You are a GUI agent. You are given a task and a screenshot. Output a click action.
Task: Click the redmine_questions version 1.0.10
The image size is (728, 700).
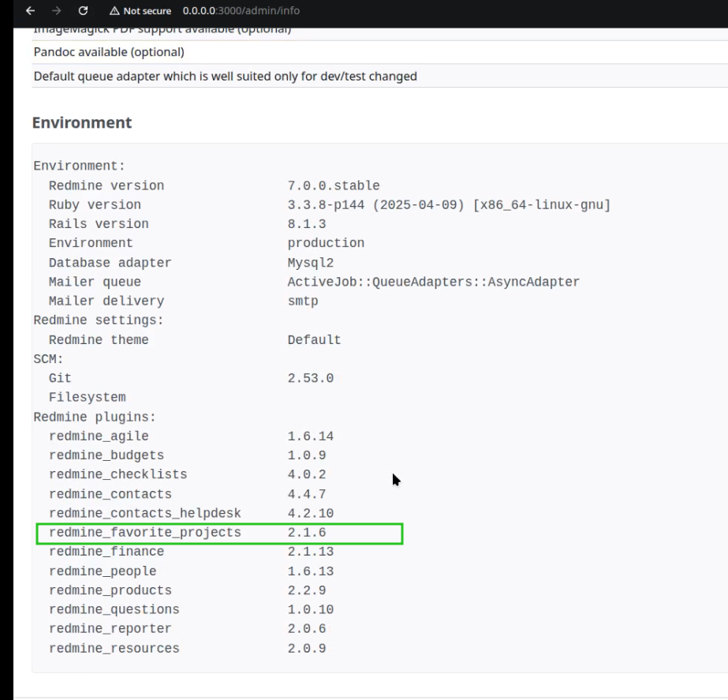[x=311, y=609]
